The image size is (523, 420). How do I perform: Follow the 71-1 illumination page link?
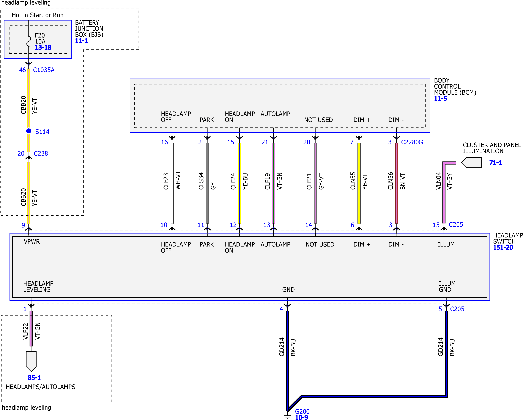(x=496, y=163)
